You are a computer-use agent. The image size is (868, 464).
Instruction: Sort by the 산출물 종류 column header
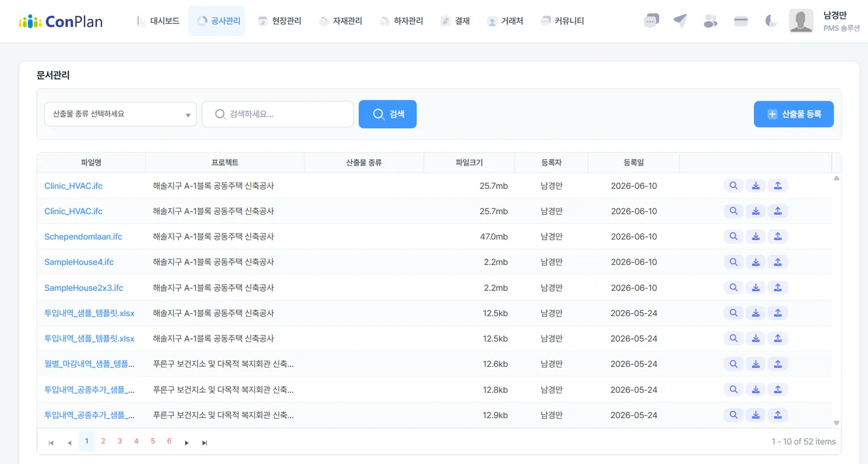tap(364, 163)
